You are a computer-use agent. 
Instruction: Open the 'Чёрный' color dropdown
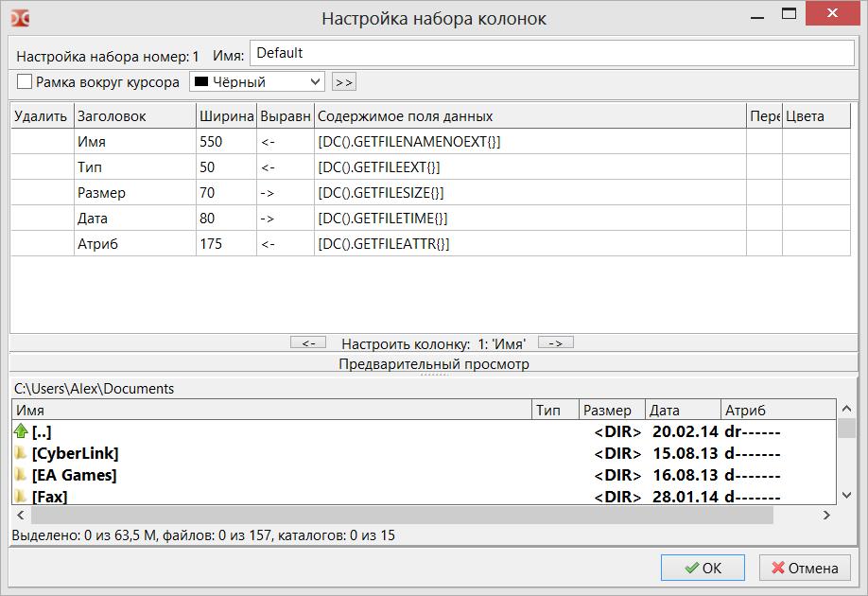pos(256,82)
